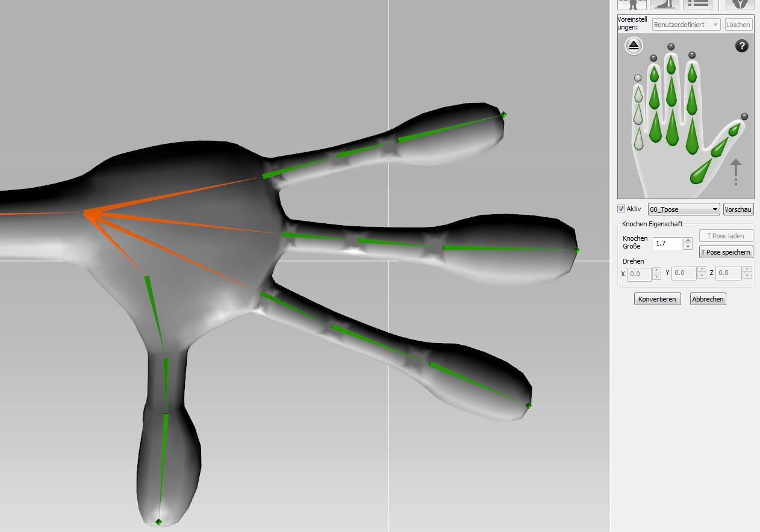
Task: Select the thumb tip bone in hand diagram
Action: pos(734,129)
